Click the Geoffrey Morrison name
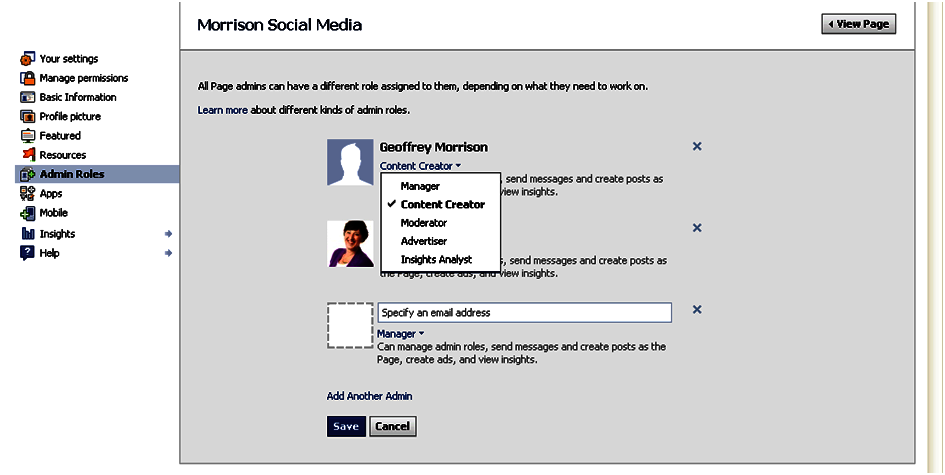The height and width of the screenshot is (475, 945). point(433,147)
